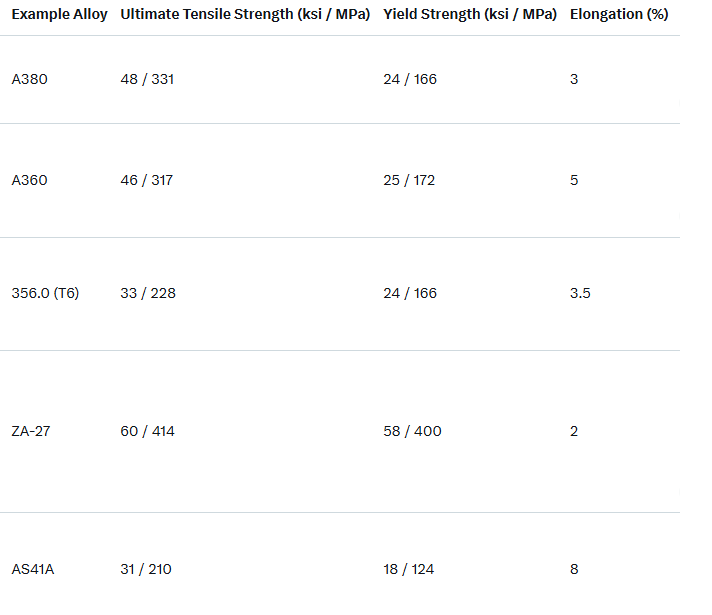Screen dimensions: 712x615
Task: Click the Example Alloy column header
Action: [59, 15]
